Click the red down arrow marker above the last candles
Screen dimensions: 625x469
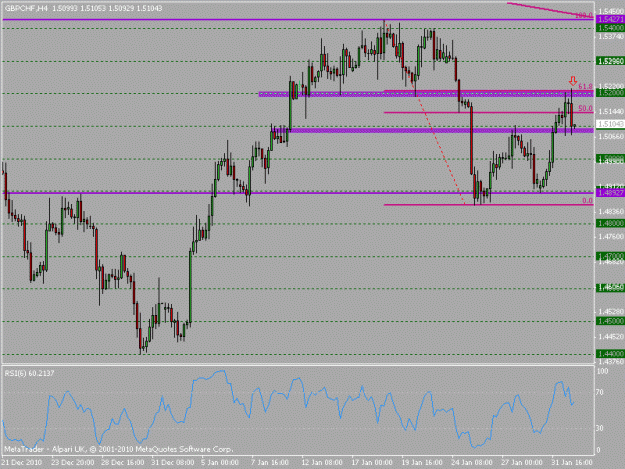[573, 81]
